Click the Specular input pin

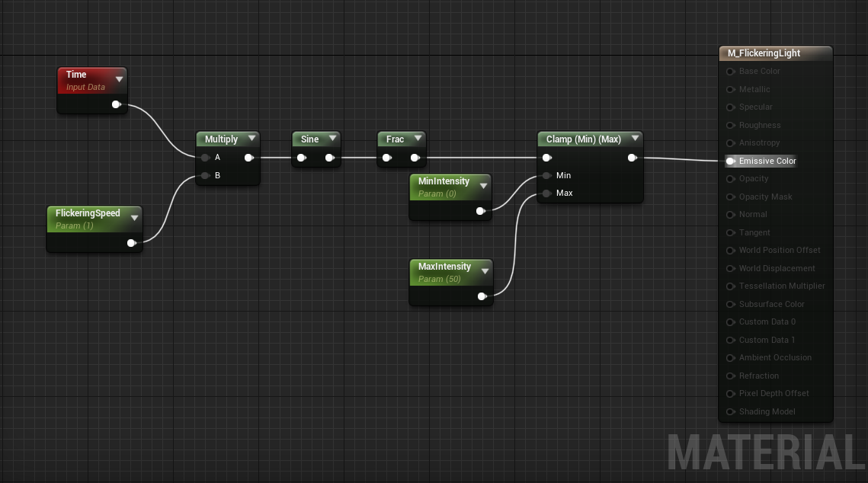[x=731, y=107]
